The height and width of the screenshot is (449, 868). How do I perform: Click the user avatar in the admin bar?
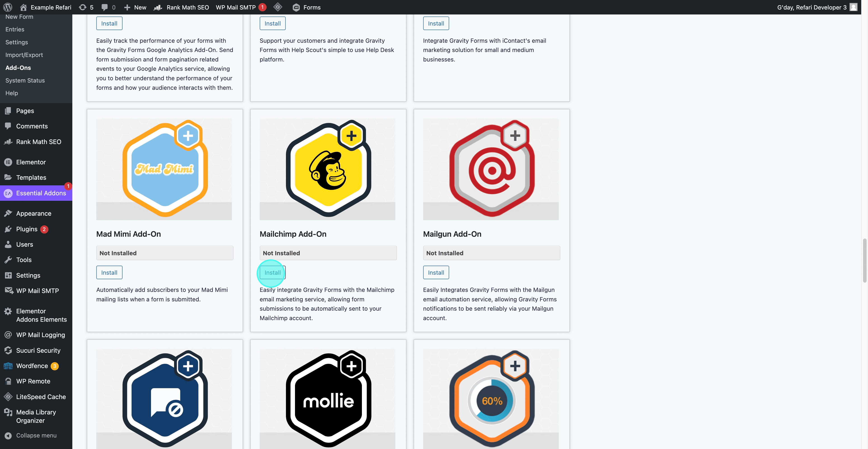(x=853, y=7)
